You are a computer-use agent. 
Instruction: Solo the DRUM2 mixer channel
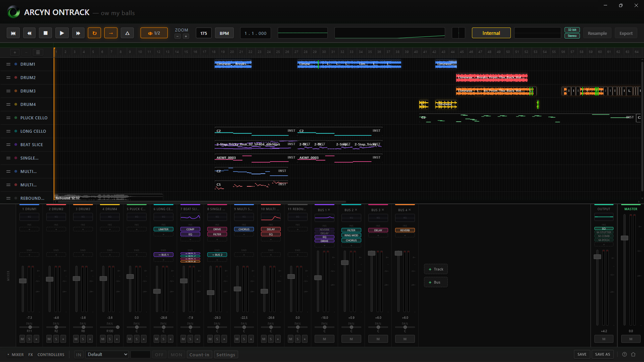[56, 339]
